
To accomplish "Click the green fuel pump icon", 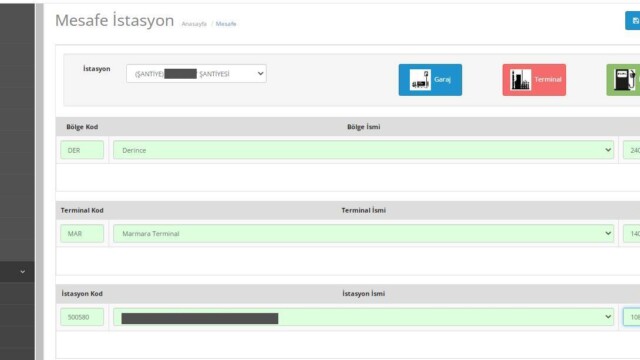I will (x=624, y=80).
